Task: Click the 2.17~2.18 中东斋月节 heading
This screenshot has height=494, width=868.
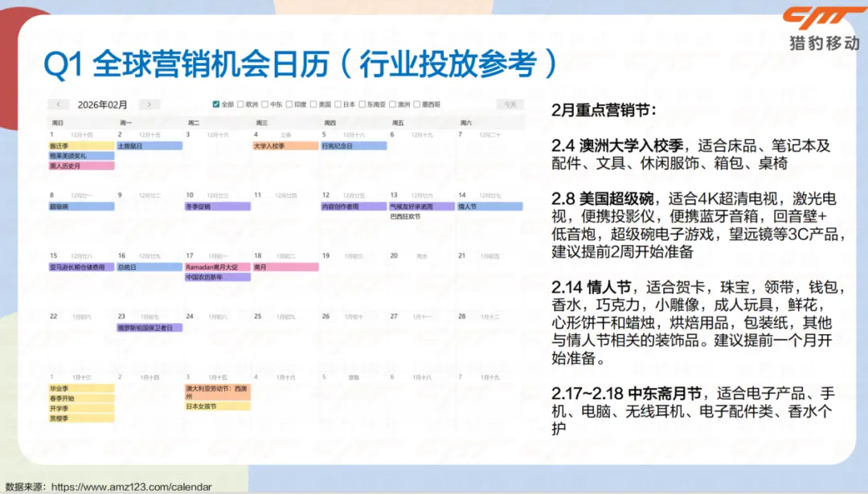Action: click(x=627, y=394)
